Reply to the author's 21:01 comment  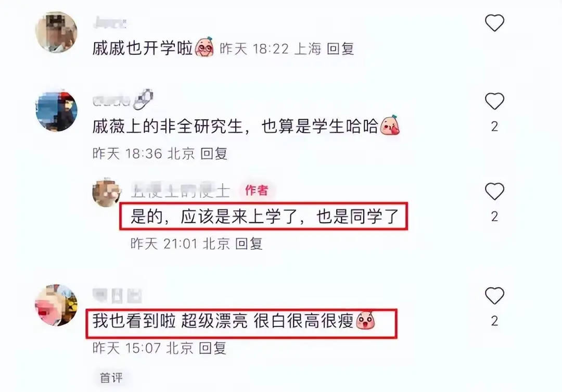click(x=249, y=244)
